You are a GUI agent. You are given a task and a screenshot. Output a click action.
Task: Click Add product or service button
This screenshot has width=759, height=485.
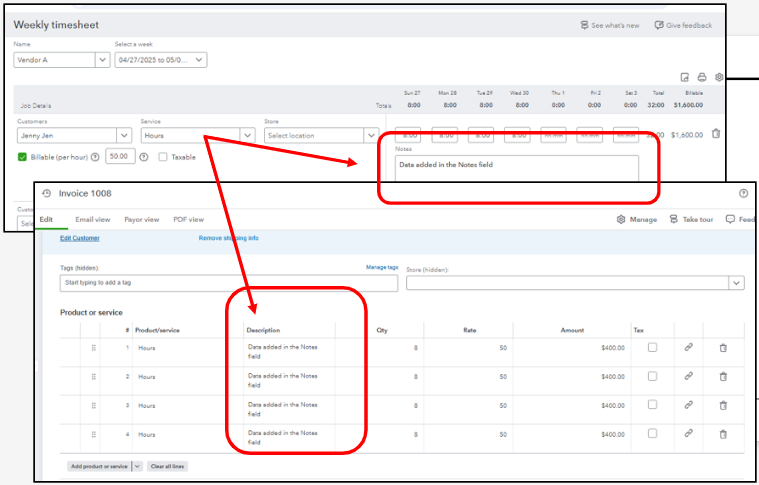[x=99, y=466]
